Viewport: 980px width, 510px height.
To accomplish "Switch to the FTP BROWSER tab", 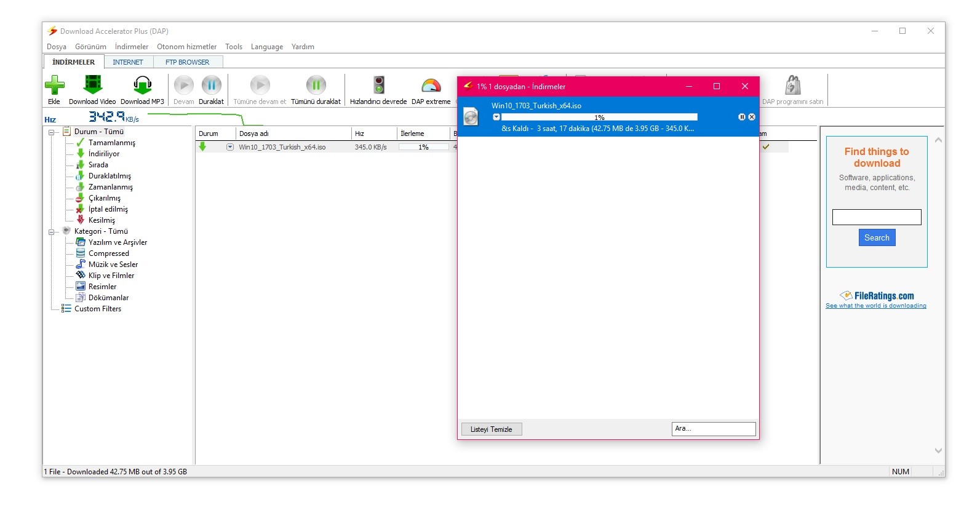I will (188, 62).
